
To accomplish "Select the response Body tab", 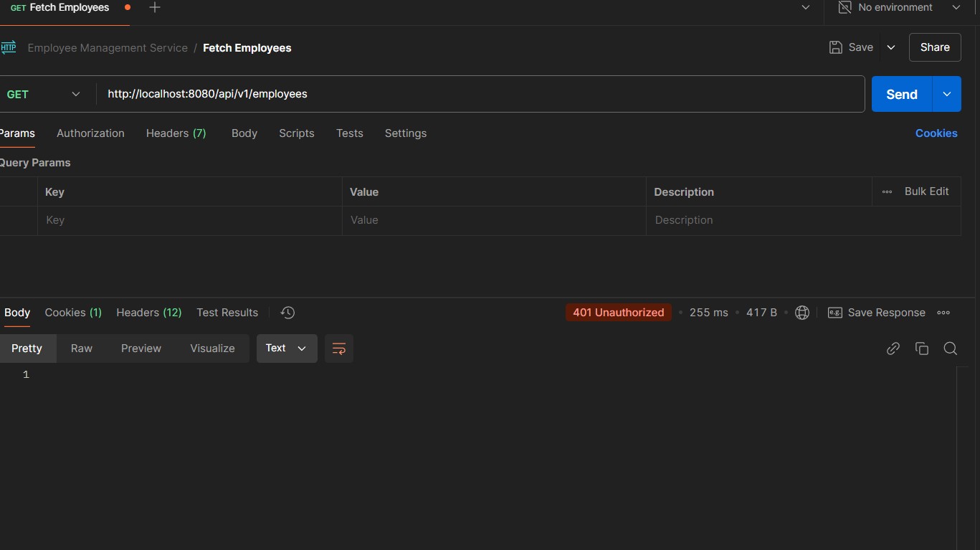I will click(x=17, y=313).
